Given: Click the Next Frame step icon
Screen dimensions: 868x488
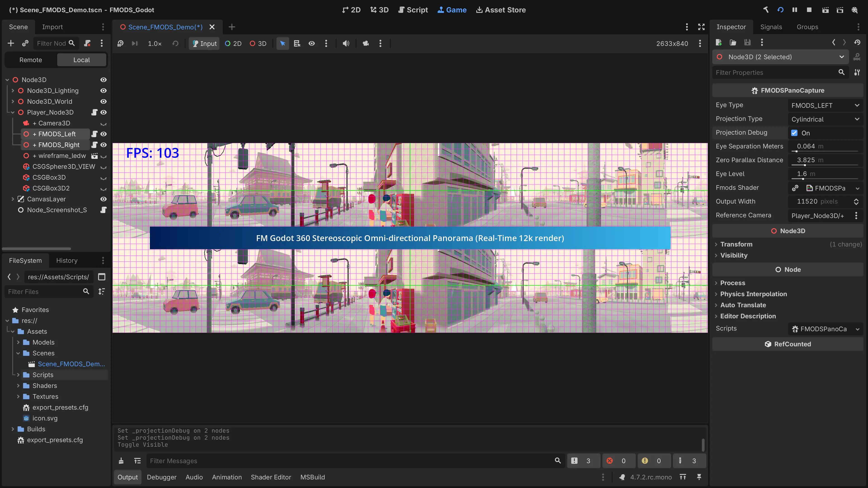Looking at the screenshot, I should [x=135, y=43].
